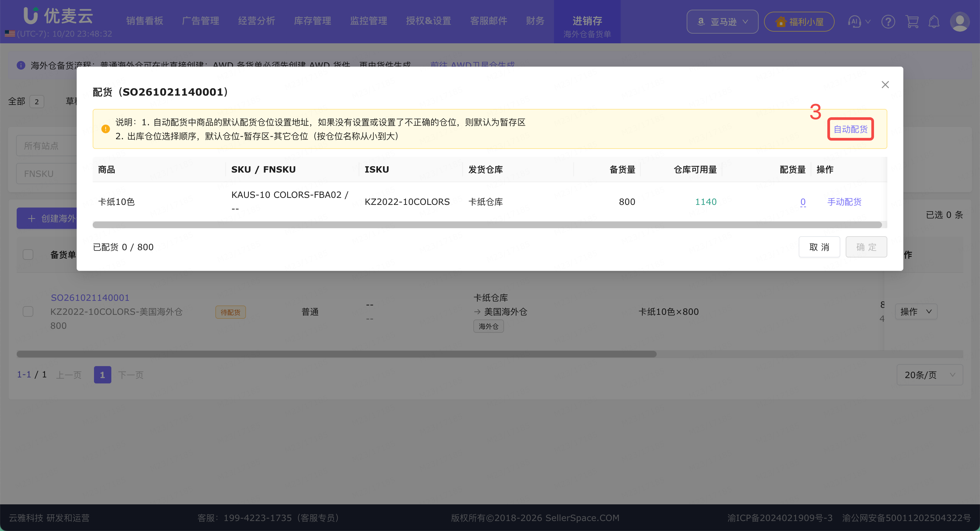Open the 客服邮件 menu
Screen dimensions: 980x531
(488, 21)
